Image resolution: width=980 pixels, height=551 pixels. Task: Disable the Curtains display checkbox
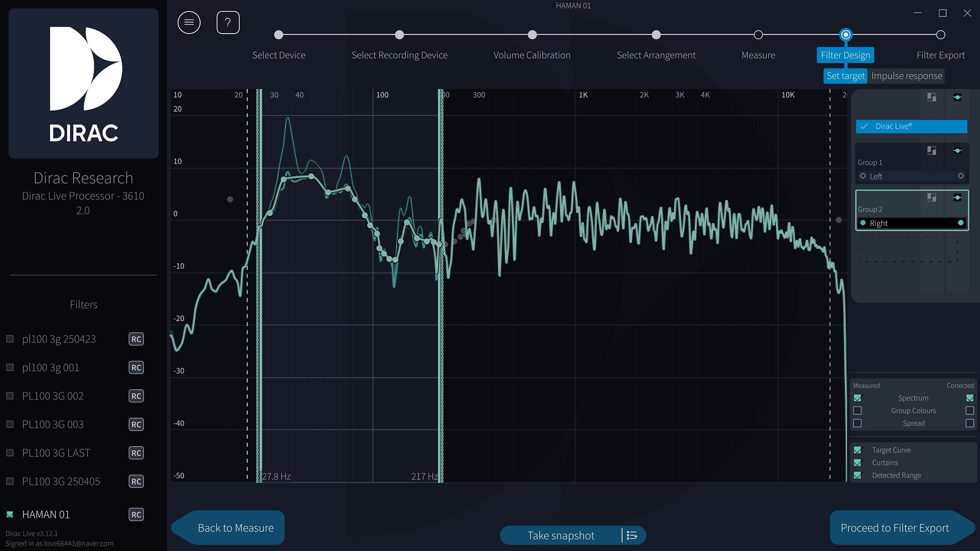click(x=857, y=463)
